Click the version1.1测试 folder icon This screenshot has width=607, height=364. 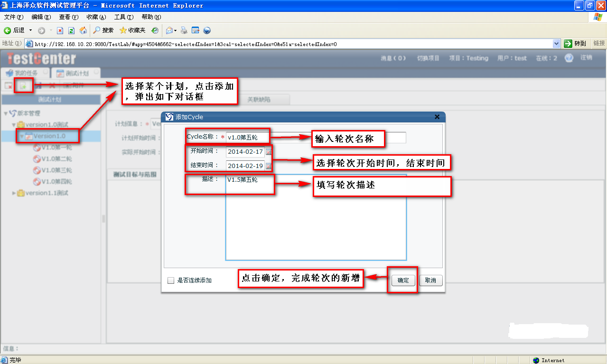pyautogui.click(x=21, y=193)
